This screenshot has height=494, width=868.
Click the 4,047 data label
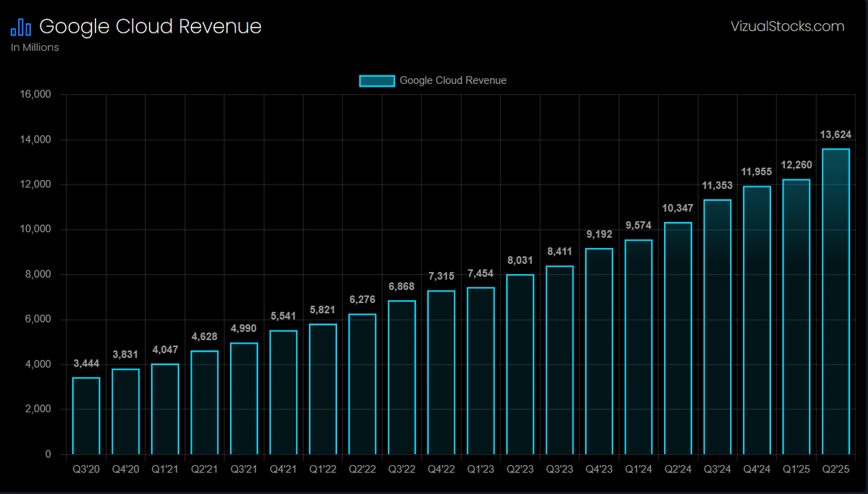165,349
